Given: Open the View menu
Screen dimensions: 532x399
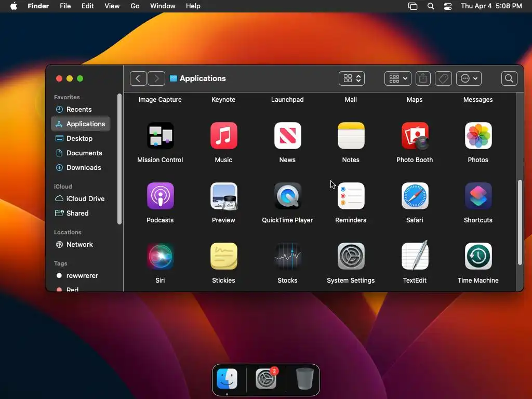Looking at the screenshot, I should 112,6.
